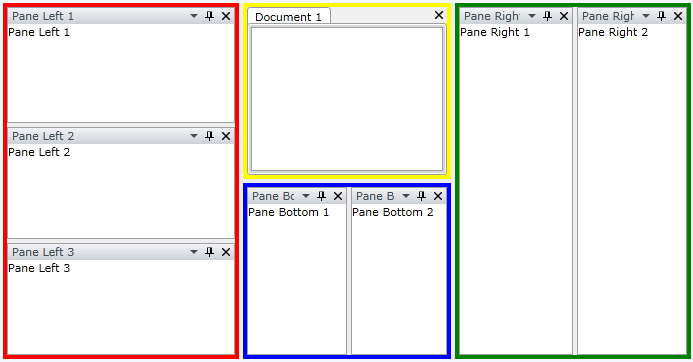This screenshot has height=362, width=693.
Task: Open Pane Bottom 1 dropdown arrow
Action: 306,196
